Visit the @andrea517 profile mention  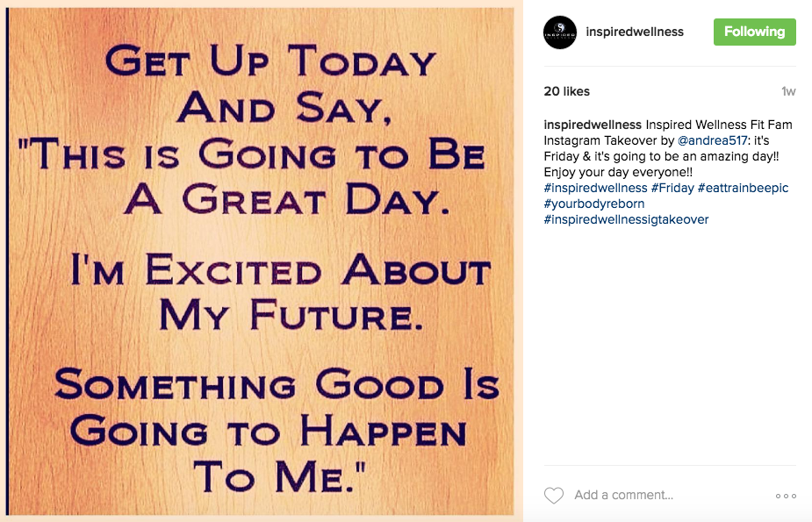pos(713,140)
